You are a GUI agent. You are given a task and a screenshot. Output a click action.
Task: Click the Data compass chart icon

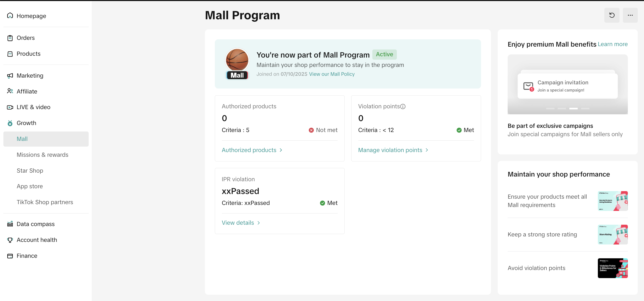click(10, 224)
